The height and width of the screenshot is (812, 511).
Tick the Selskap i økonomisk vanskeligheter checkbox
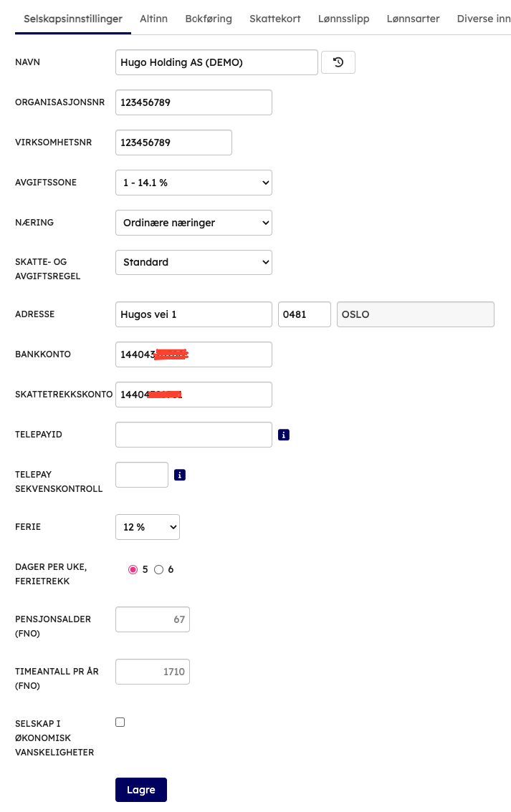click(120, 722)
